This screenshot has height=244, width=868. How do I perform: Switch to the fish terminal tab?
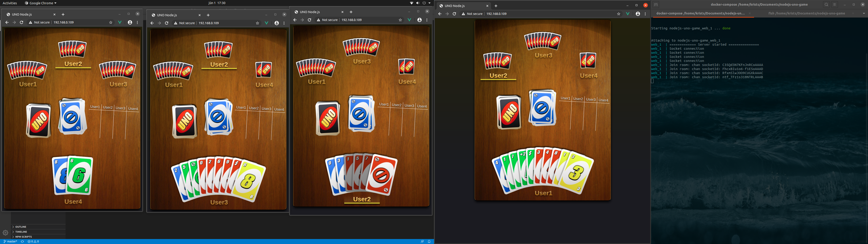806,14
